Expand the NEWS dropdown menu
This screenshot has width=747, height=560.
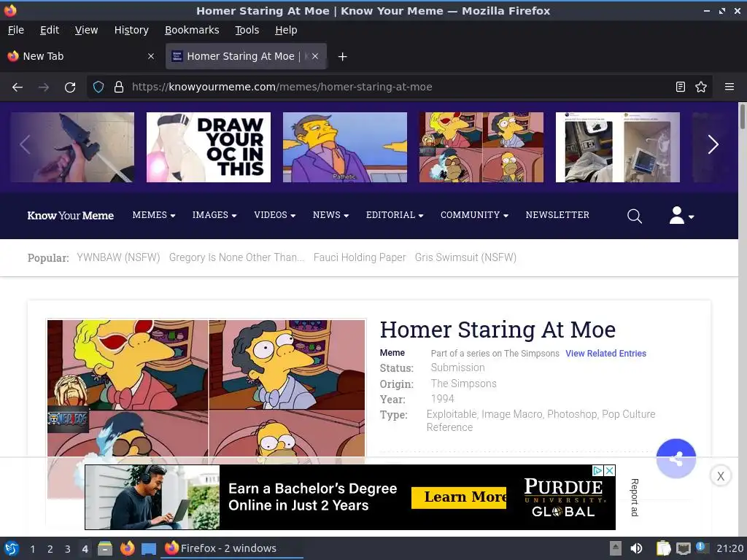click(x=330, y=215)
